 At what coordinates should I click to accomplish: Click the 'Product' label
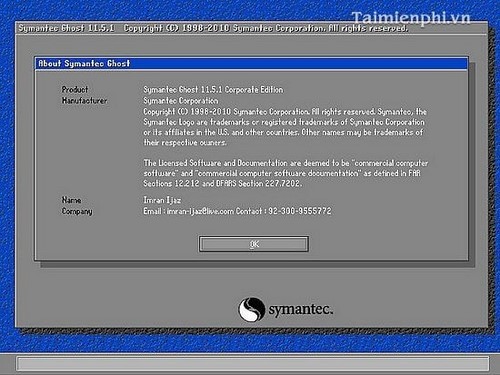(x=75, y=89)
